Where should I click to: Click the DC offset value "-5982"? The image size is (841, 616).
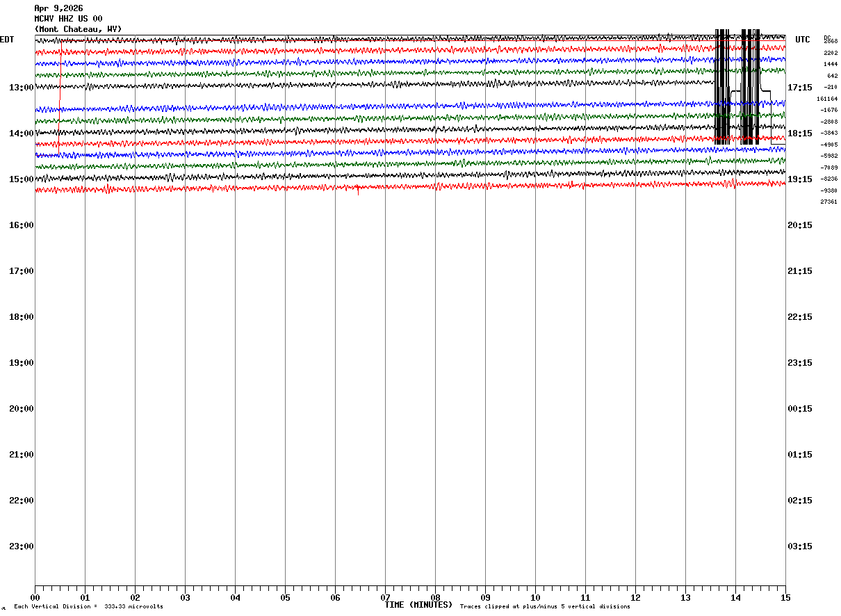click(x=829, y=156)
